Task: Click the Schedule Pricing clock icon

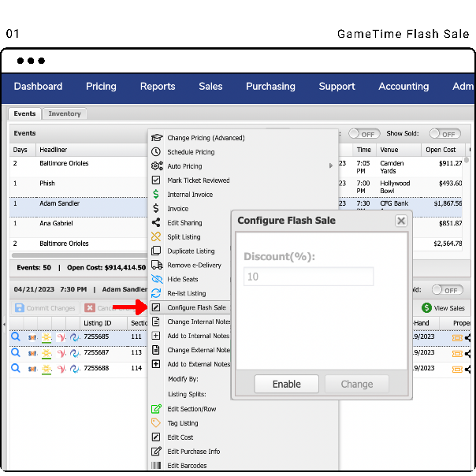Action: [x=156, y=152]
